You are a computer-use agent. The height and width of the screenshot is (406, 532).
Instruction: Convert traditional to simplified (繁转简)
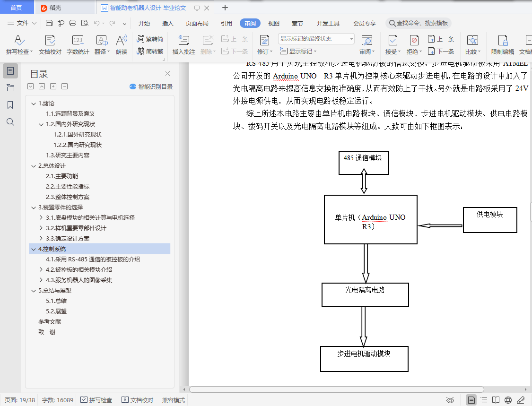click(x=150, y=39)
